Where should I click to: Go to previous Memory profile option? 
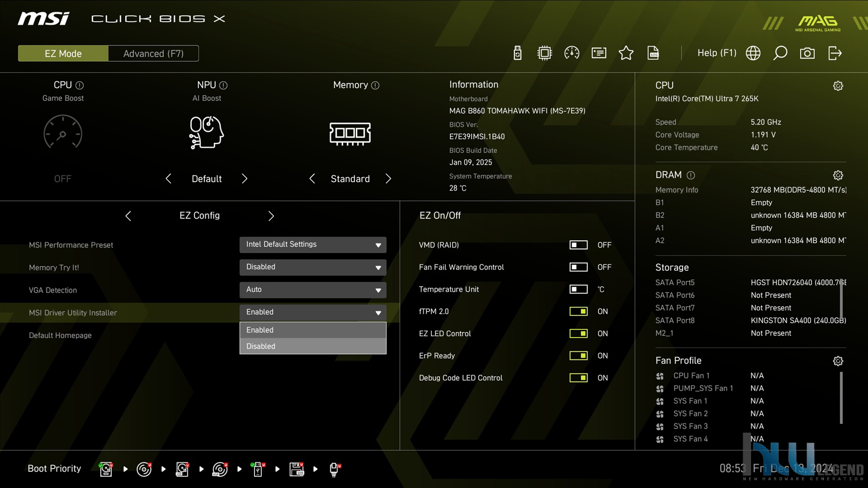coord(312,179)
